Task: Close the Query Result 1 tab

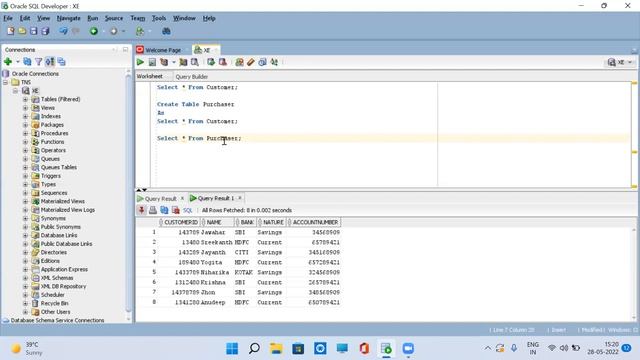Action: pos(240,198)
